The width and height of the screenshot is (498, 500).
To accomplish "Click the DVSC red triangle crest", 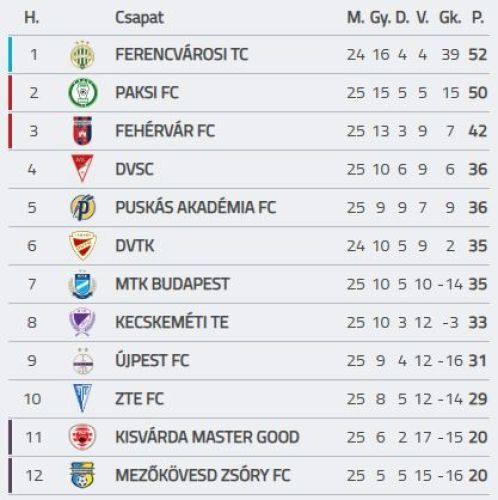I will [82, 169].
